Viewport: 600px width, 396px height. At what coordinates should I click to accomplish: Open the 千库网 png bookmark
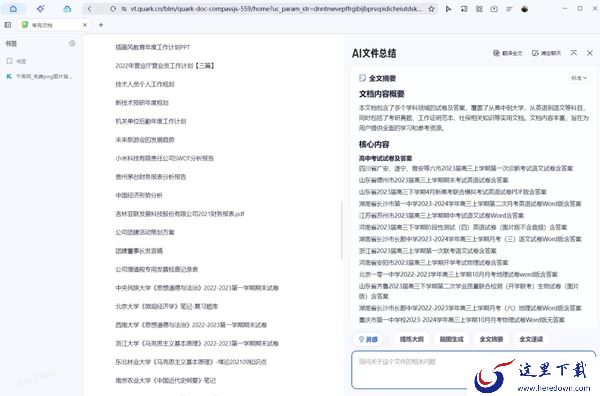click(x=39, y=77)
